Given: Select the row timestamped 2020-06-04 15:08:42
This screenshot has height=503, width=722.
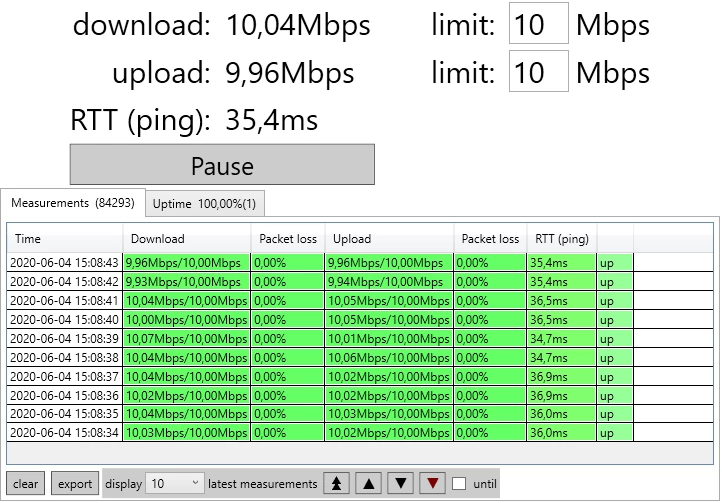Looking at the screenshot, I should (360, 281).
